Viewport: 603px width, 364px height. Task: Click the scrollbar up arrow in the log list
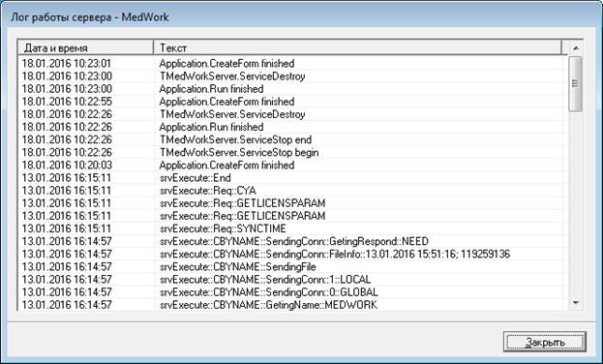pos(576,48)
